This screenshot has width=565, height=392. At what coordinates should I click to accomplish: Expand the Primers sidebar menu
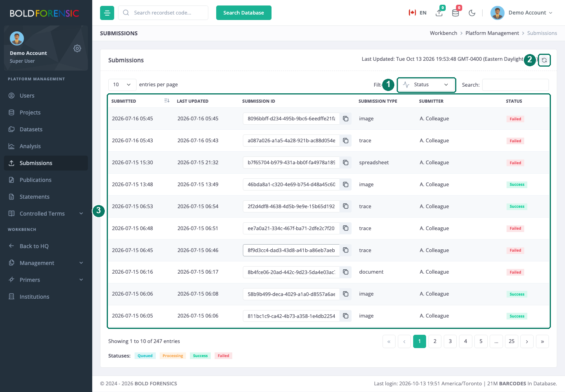46,280
